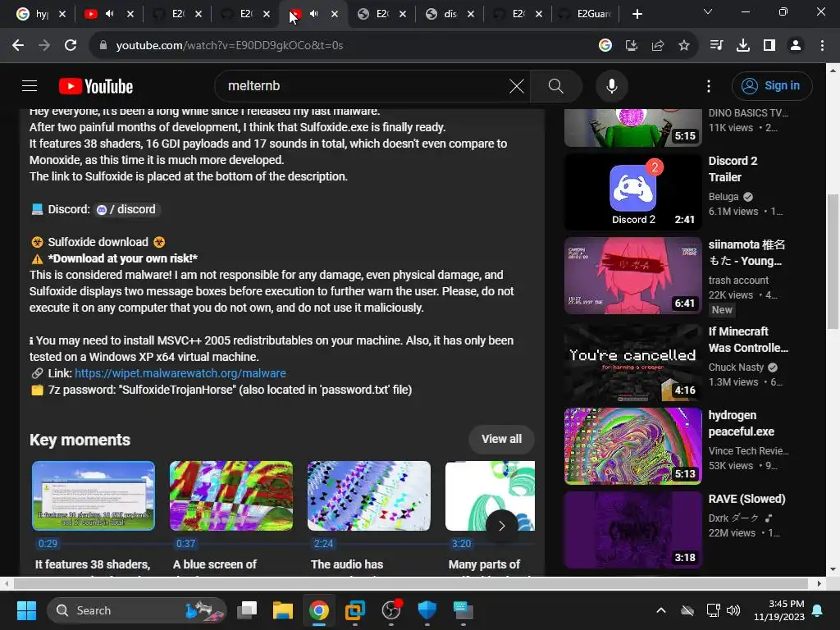Open Discord 2 Trailer video thumbnail
The image size is (840, 630).
(x=632, y=192)
